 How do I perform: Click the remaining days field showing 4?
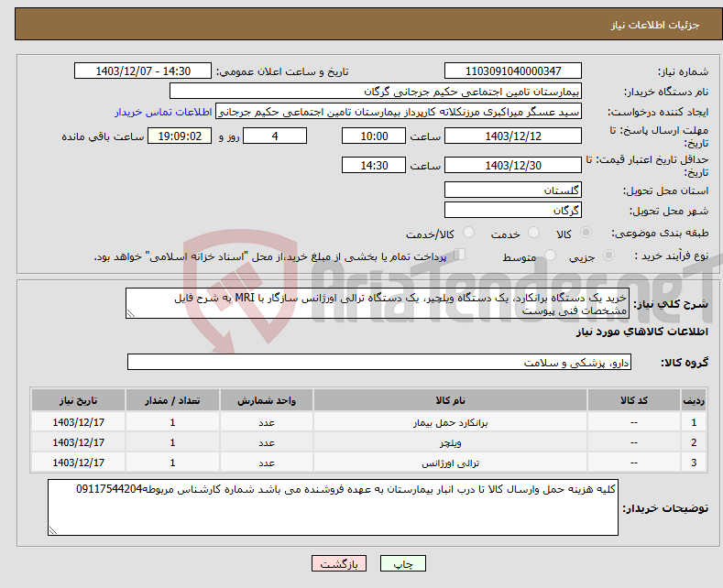(x=275, y=136)
